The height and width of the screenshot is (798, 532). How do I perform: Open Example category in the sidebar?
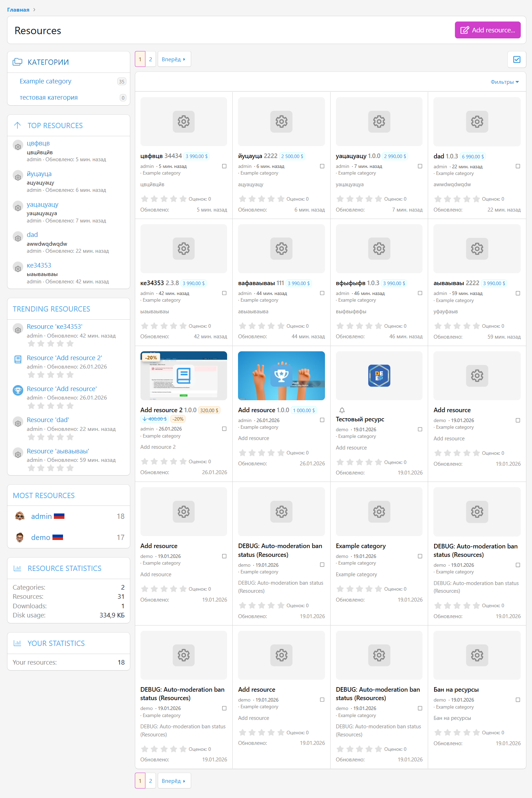(x=45, y=81)
